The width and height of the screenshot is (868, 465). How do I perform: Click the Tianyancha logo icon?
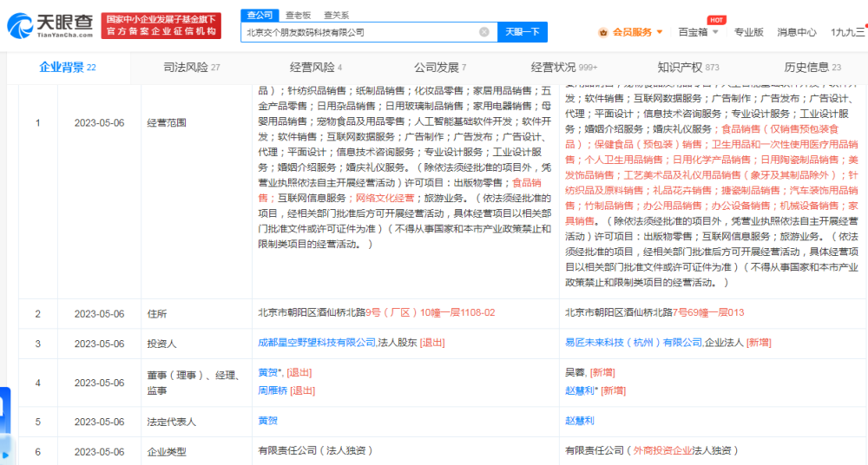click(20, 25)
